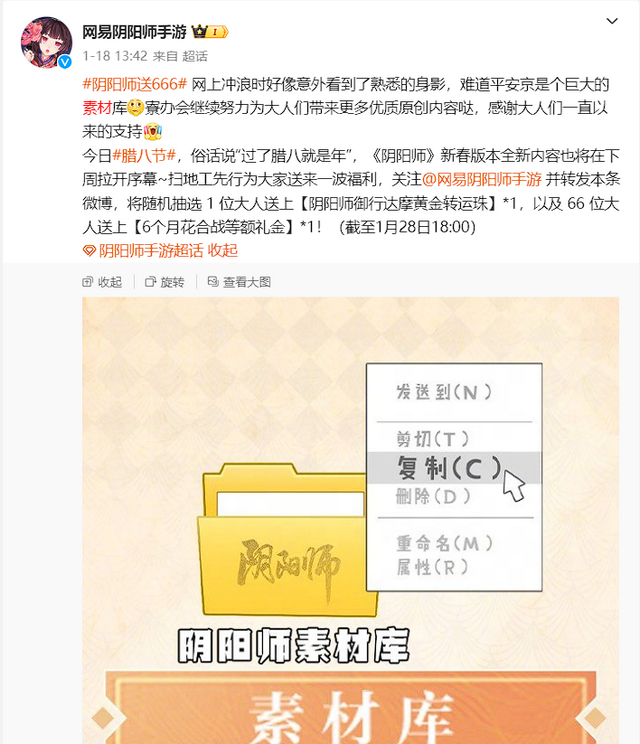This screenshot has width=640, height=744.
Task: Rotate the image using 旋转
Action: click(165, 282)
